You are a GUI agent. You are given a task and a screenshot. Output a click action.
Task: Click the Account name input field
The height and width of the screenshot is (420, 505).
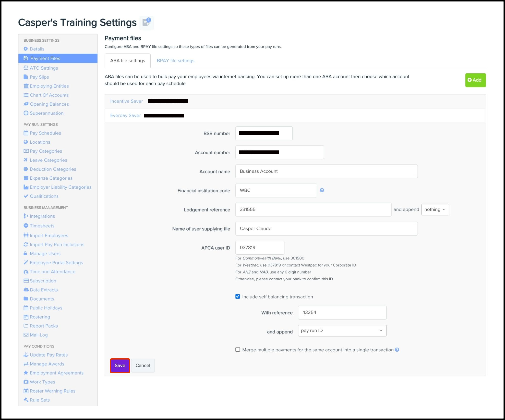(x=326, y=171)
